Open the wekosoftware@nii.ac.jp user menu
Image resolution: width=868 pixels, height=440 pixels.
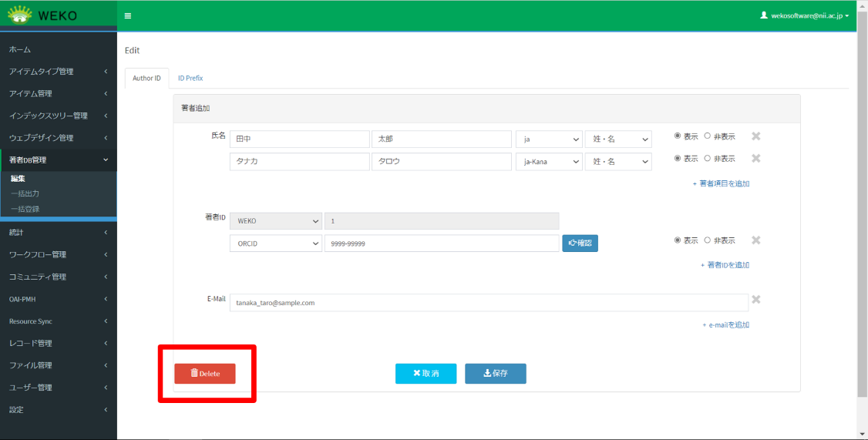[805, 15]
